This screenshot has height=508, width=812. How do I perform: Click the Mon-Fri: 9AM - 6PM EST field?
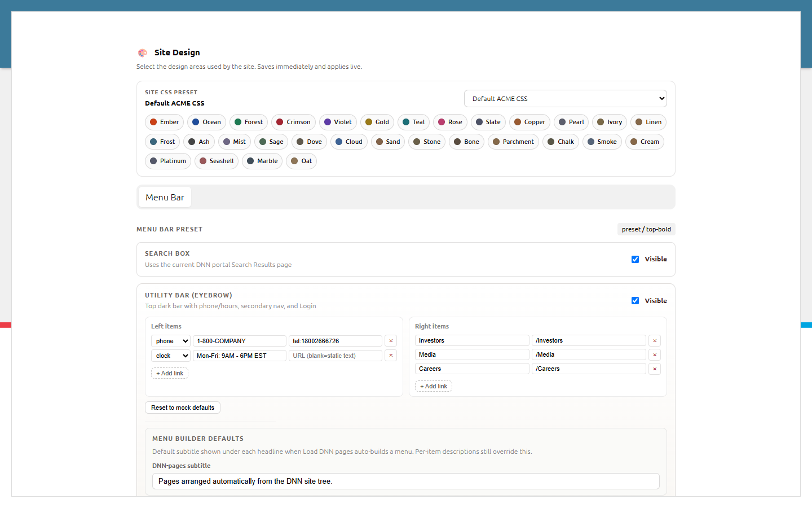tap(240, 356)
